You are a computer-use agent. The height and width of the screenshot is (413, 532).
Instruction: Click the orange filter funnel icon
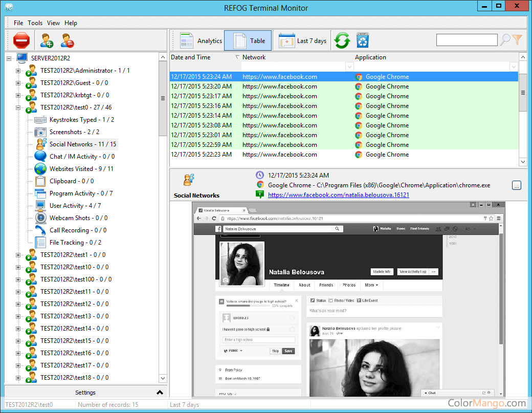coord(517,40)
